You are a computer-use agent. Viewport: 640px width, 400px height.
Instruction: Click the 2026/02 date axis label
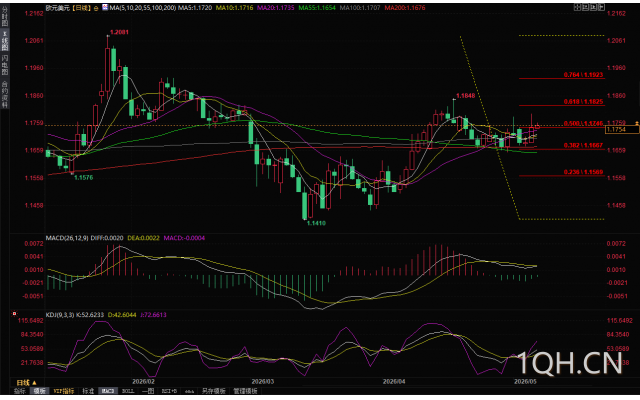[144, 382]
